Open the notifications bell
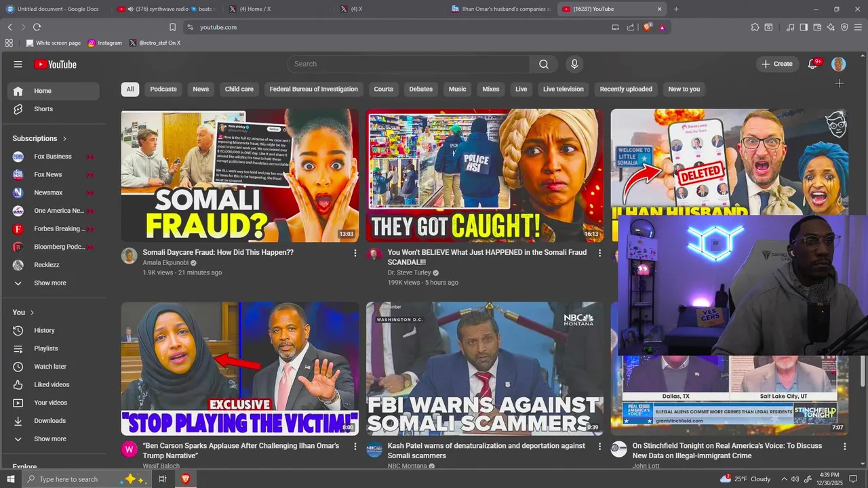 [x=813, y=64]
